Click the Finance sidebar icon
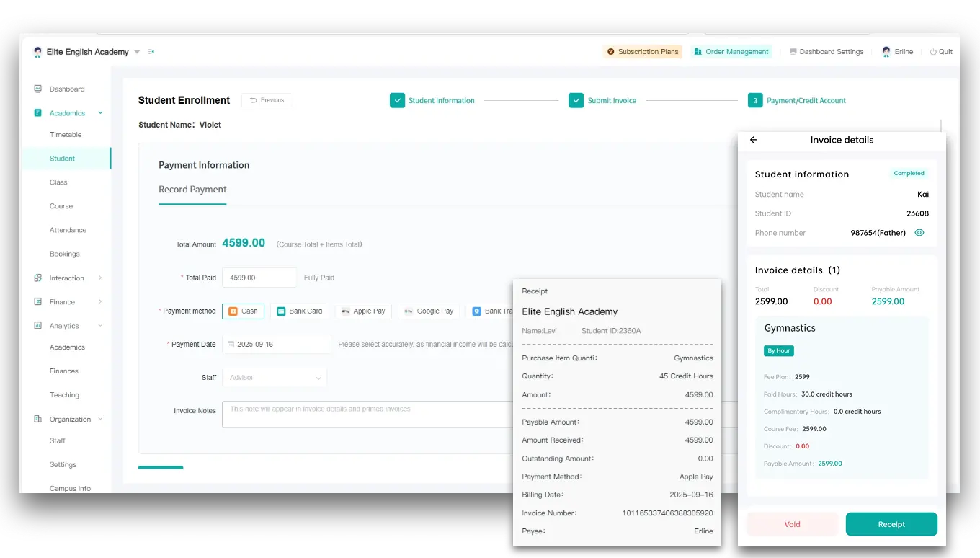Image resolution: width=980 pixels, height=558 pixels. [39, 301]
